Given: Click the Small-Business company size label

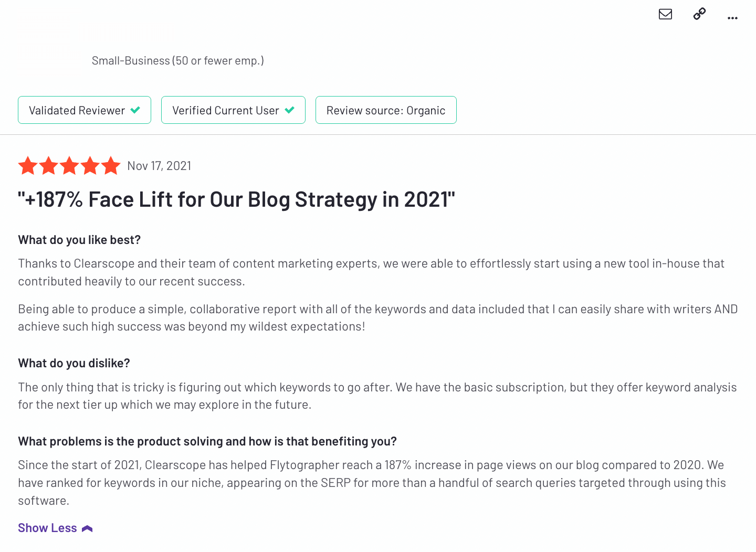Looking at the screenshot, I should (x=178, y=61).
